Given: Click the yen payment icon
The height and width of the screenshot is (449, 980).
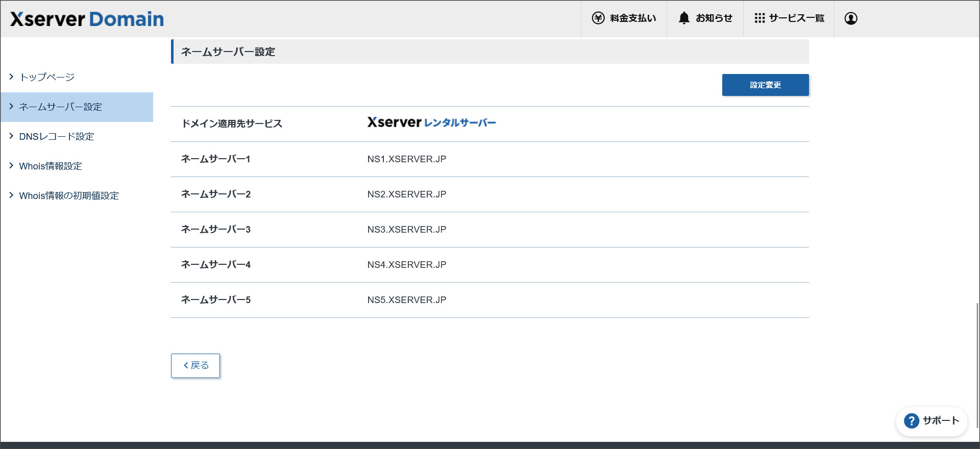Looking at the screenshot, I should pyautogui.click(x=598, y=18).
